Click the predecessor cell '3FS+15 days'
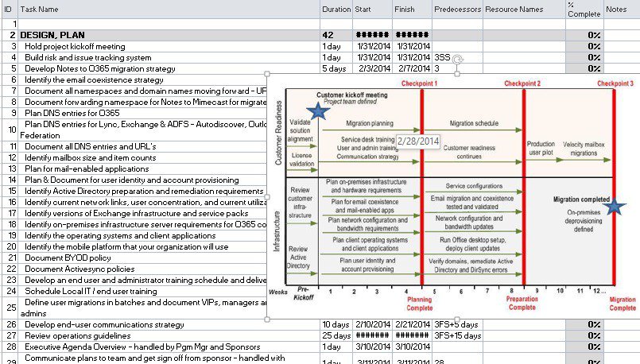The image size is (640, 364). (x=458, y=336)
